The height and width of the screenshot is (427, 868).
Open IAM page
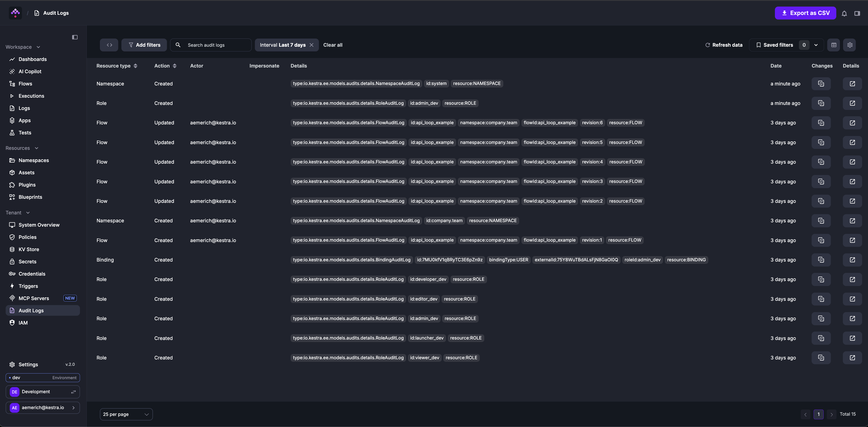click(x=43, y=323)
